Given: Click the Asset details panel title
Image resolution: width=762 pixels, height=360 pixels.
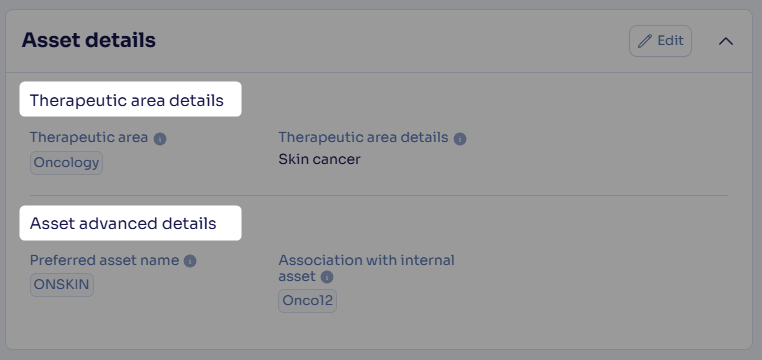Looking at the screenshot, I should pos(88,40).
